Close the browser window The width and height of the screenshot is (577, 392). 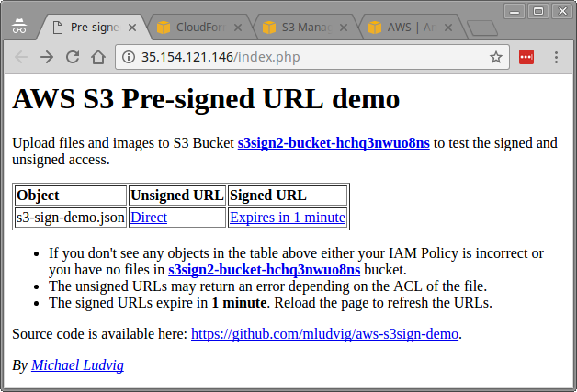click(562, 11)
